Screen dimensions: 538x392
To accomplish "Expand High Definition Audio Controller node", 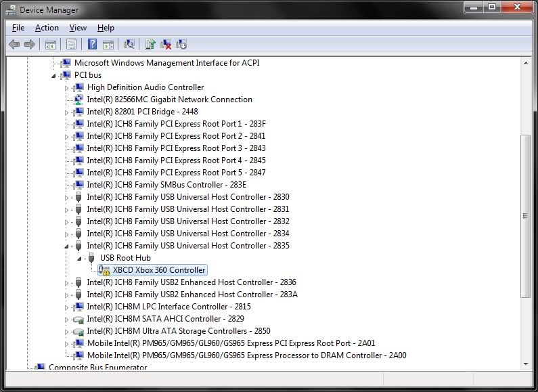I will click(x=67, y=88).
